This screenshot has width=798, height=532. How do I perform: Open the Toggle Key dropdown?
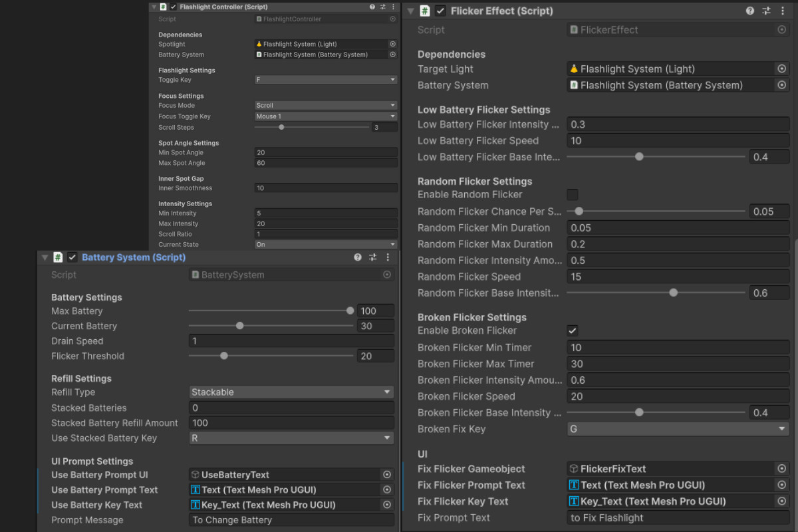326,80
